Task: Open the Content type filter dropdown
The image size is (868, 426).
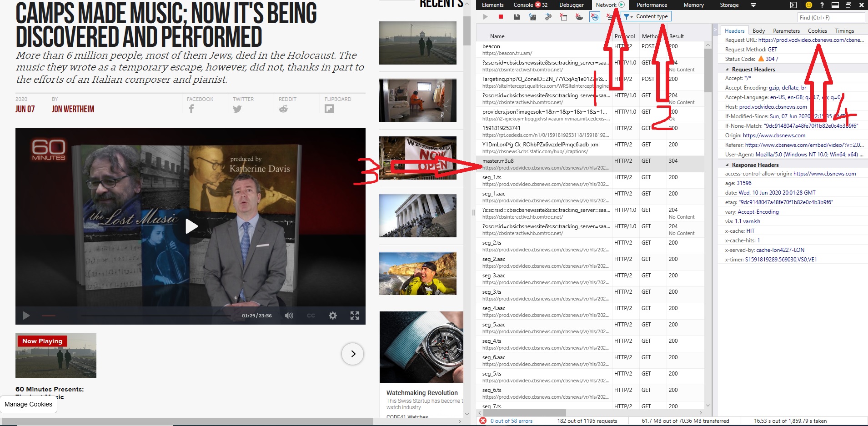Action: click(x=647, y=16)
